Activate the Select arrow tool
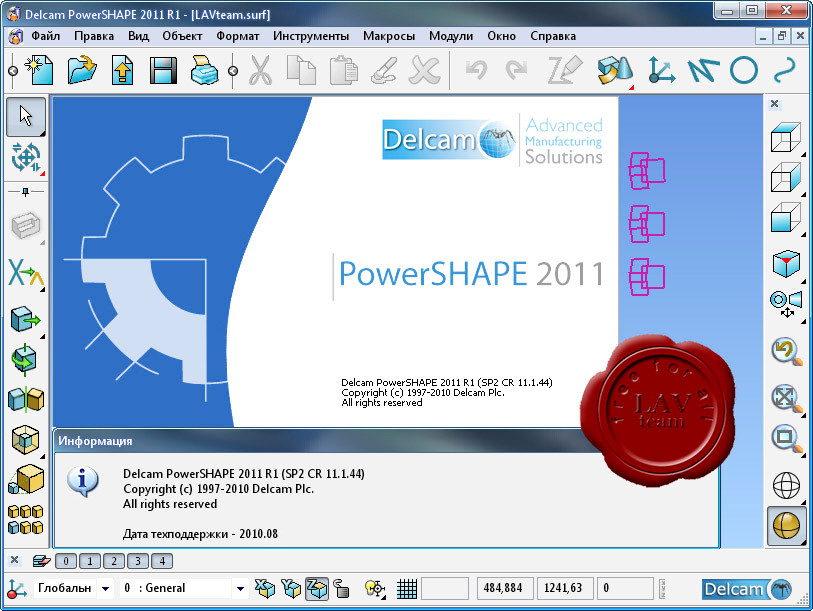The width and height of the screenshot is (813, 611). [x=25, y=116]
